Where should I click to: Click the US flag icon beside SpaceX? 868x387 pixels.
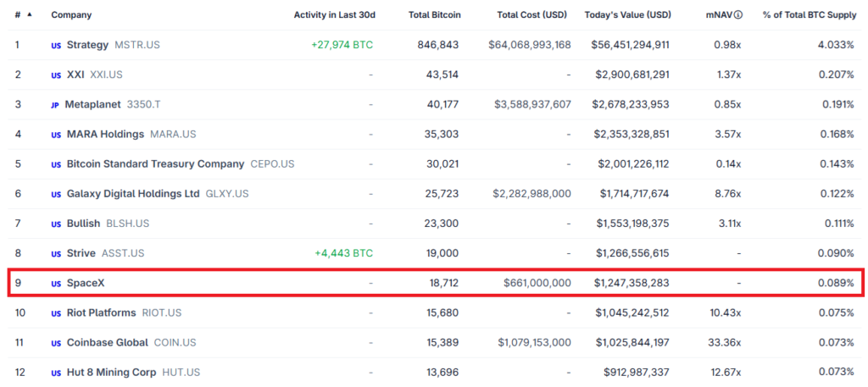point(56,284)
